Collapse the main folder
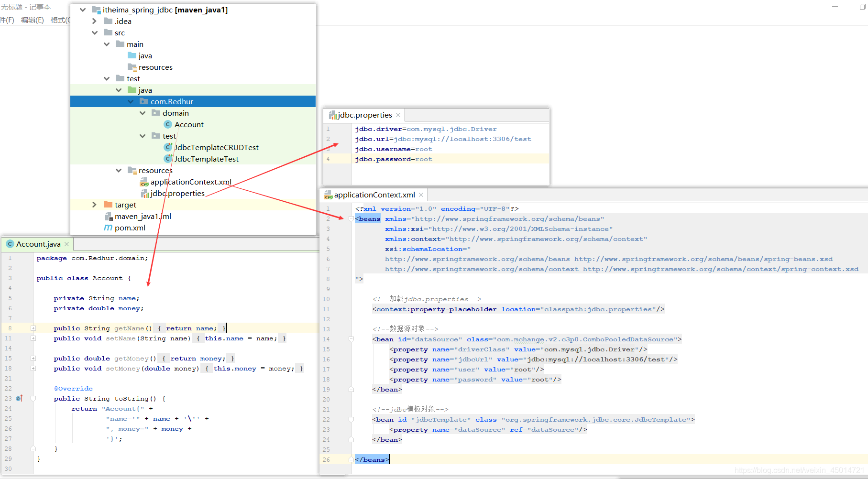 tap(107, 44)
